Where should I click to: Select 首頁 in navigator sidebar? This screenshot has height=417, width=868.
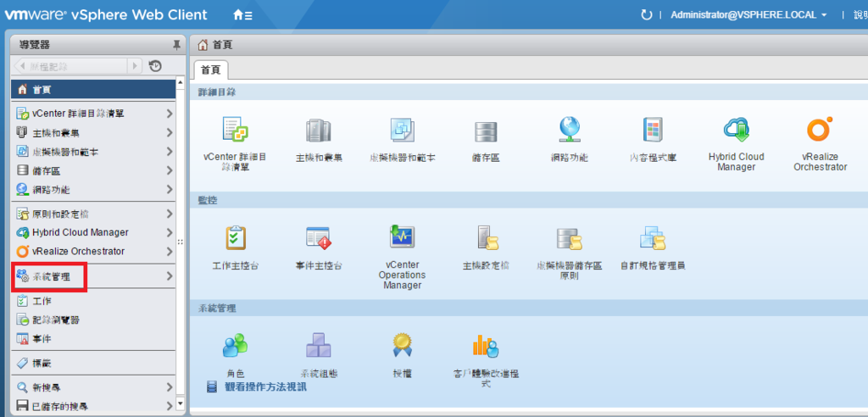(x=93, y=90)
